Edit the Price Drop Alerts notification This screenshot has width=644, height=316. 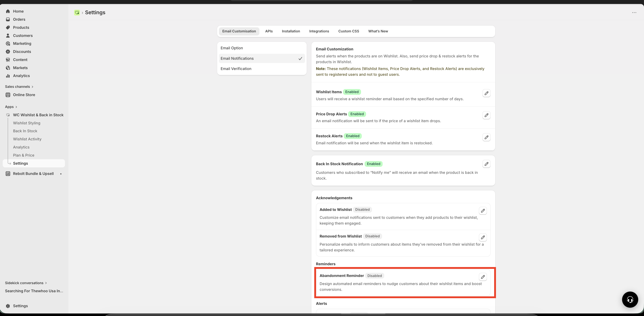486,115
